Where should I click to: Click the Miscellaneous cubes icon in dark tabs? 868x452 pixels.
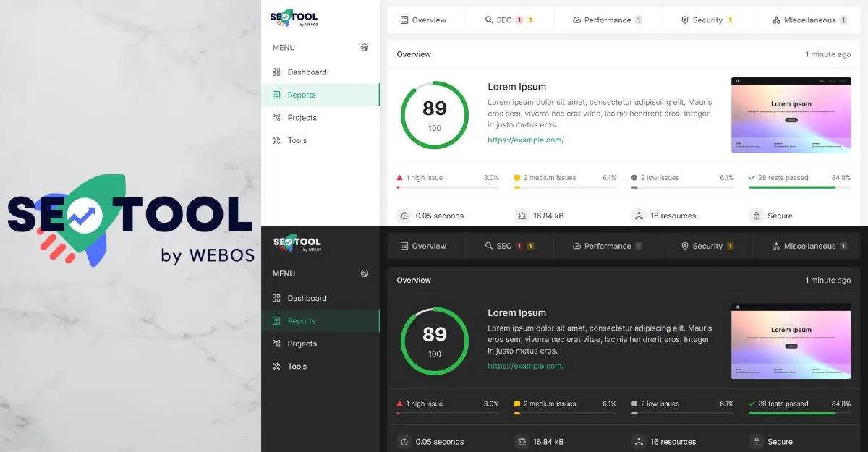[x=776, y=246]
